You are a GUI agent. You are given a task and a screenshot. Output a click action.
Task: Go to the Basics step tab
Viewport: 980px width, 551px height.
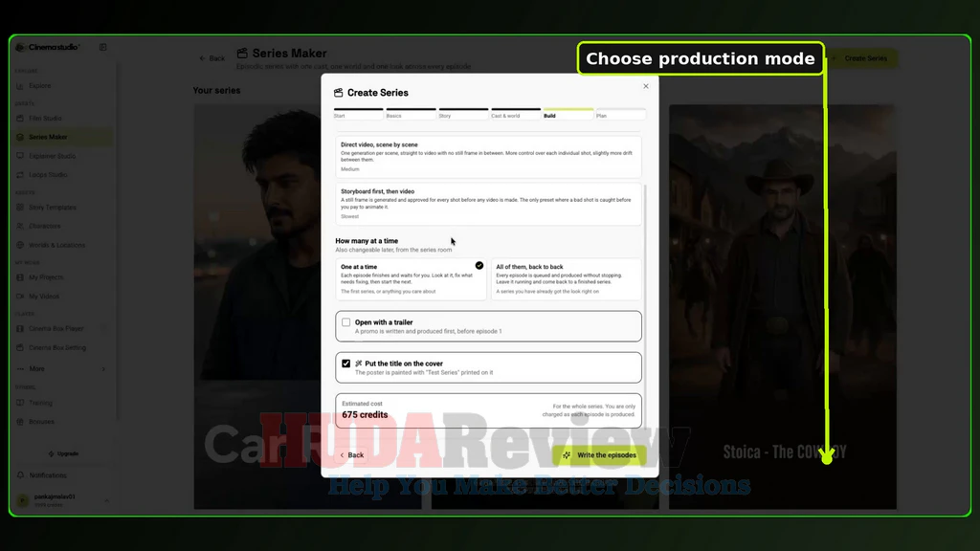pyautogui.click(x=411, y=114)
